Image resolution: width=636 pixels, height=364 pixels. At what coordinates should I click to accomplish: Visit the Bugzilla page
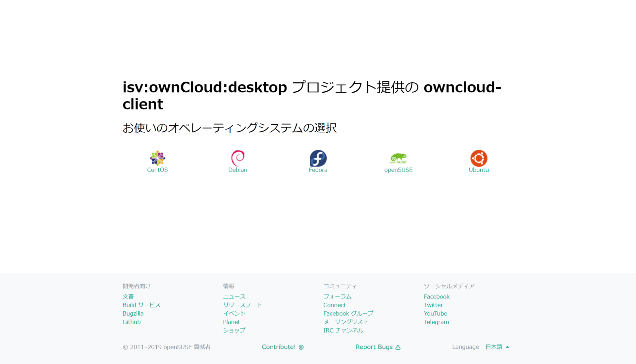pyautogui.click(x=133, y=313)
